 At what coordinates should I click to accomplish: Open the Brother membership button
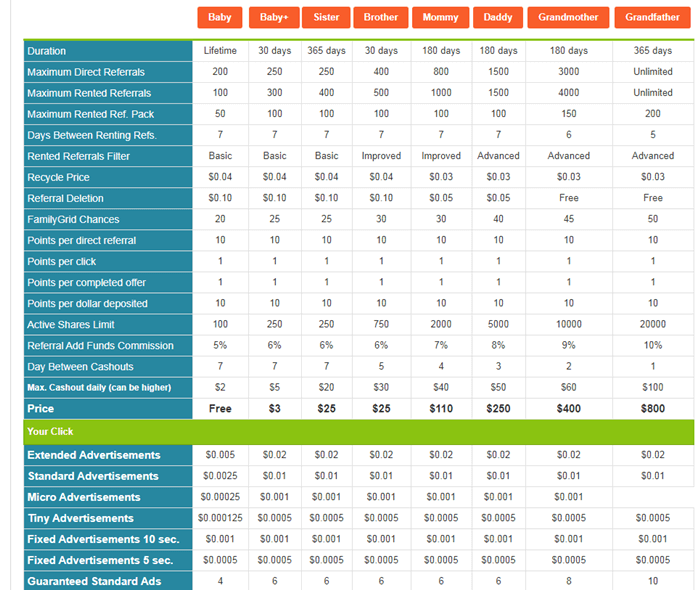(381, 17)
